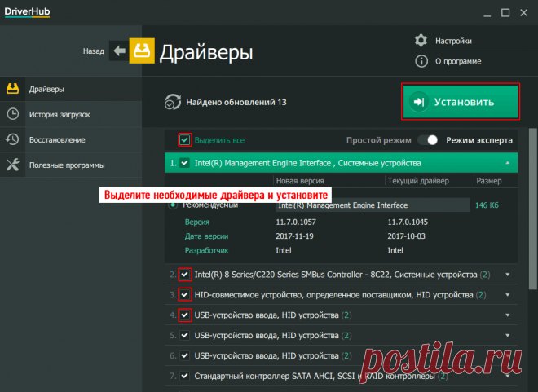Click the 146 Кб size value
The image size is (538, 392).
click(487, 205)
